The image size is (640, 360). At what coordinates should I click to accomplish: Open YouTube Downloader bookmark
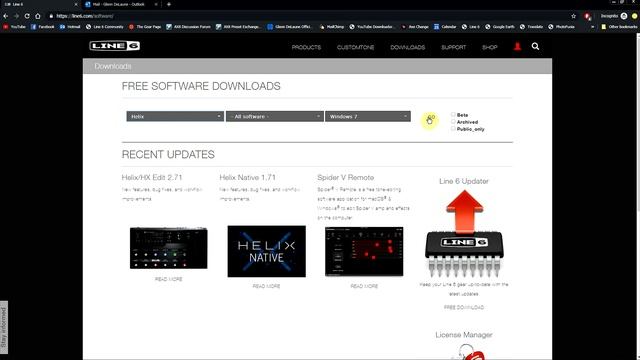click(371, 27)
